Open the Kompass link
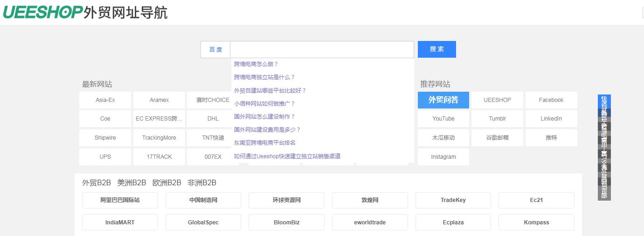The image size is (644, 236). [x=536, y=223]
